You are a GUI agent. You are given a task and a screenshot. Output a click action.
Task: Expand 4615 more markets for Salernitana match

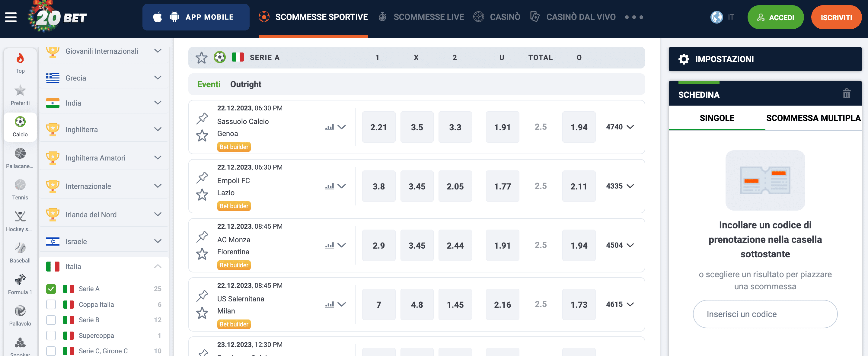tap(620, 304)
